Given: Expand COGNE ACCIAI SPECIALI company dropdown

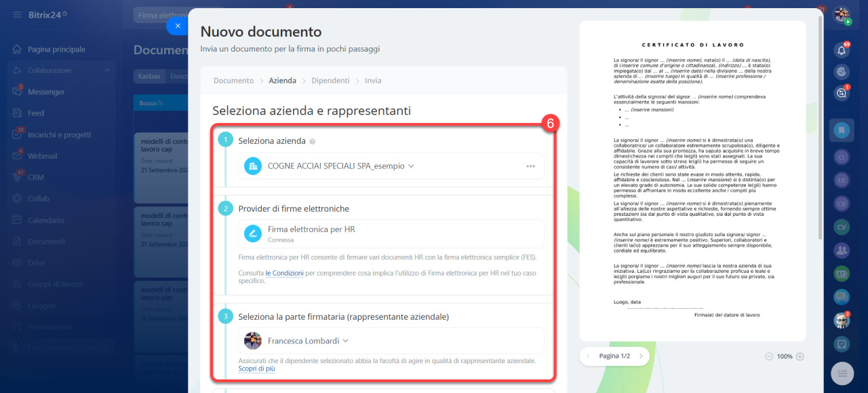Looking at the screenshot, I should [411, 166].
